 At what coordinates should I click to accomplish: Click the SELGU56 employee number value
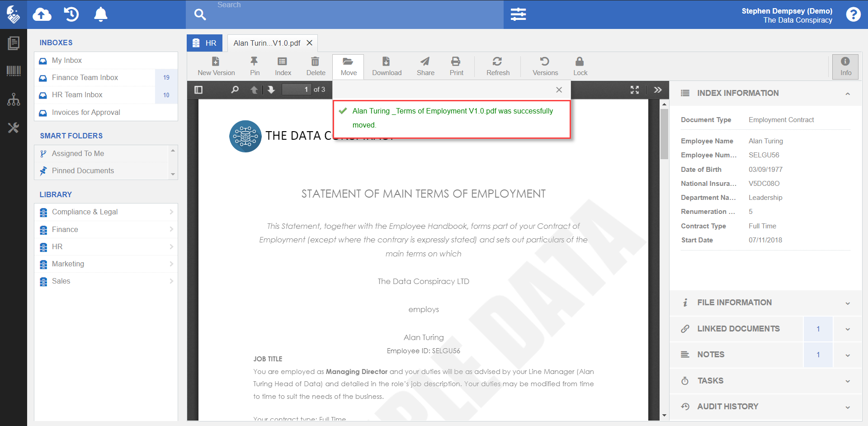tap(764, 155)
